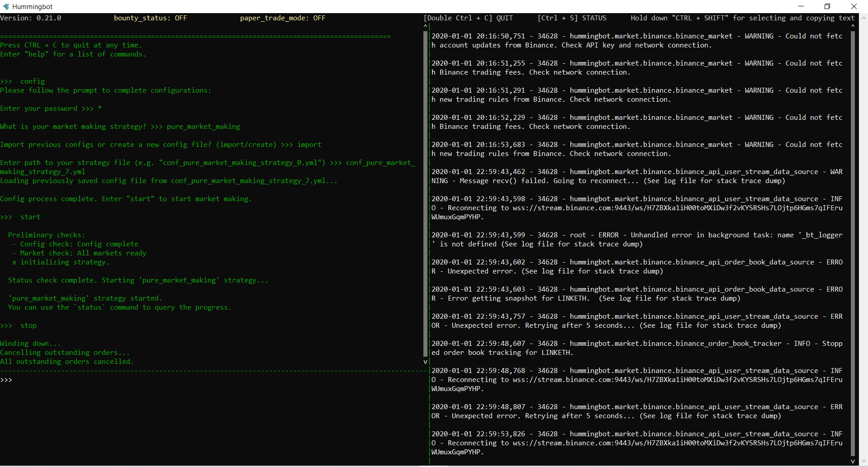Click the up arrow on the log pane scrollbar
Image resolution: width=868 pixels, height=467 pixels.
click(853, 26)
